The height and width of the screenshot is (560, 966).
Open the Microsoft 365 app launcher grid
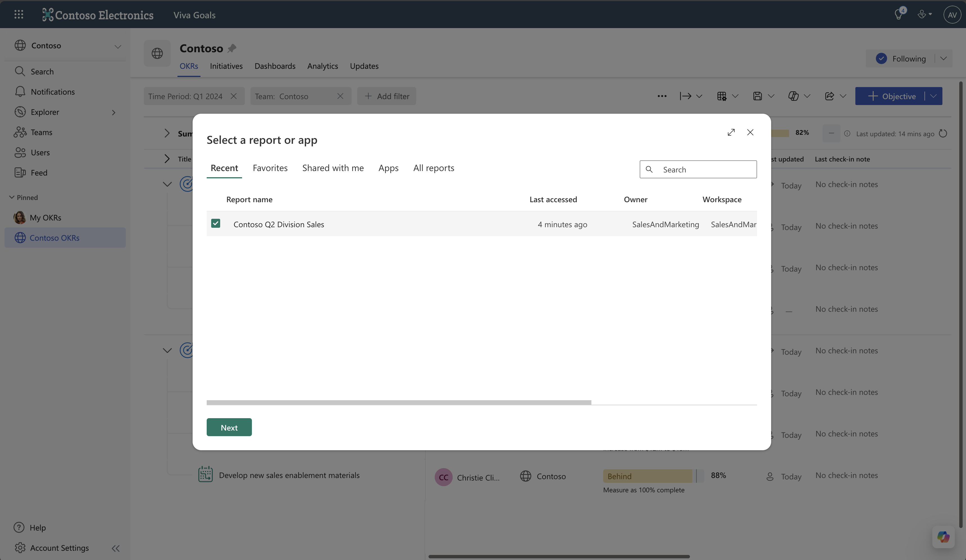coord(19,15)
